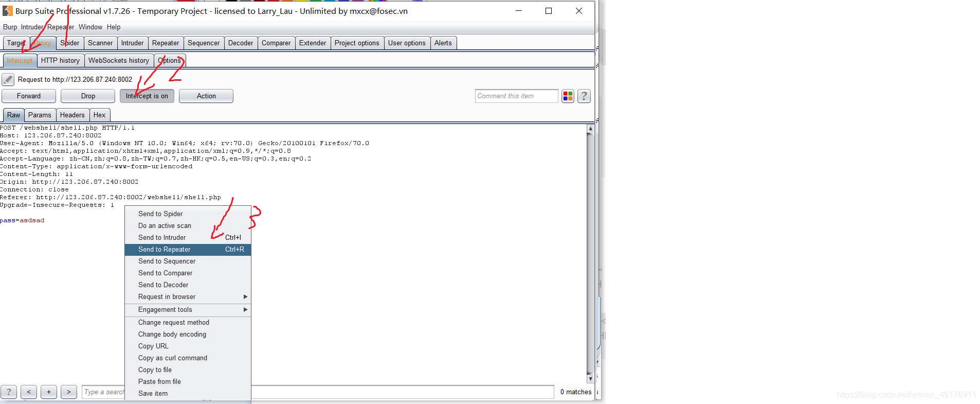The image size is (980, 404).
Task: Choose Copy as curl command
Action: (x=188, y=358)
